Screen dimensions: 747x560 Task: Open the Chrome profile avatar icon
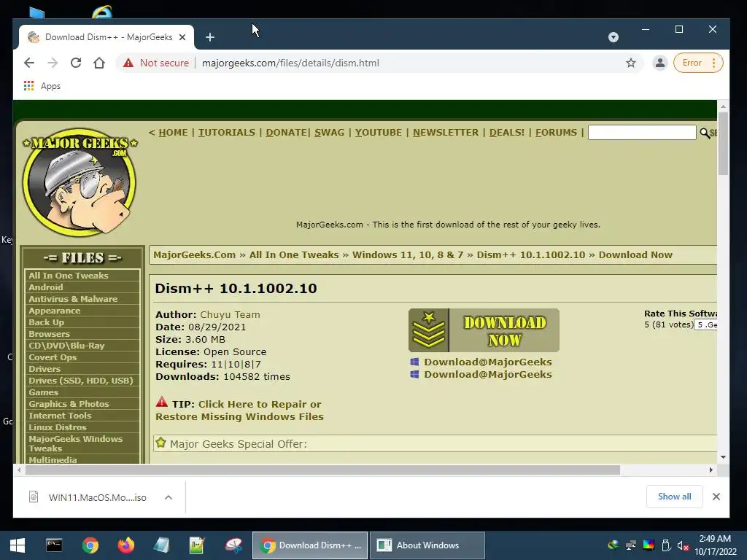[x=659, y=63]
